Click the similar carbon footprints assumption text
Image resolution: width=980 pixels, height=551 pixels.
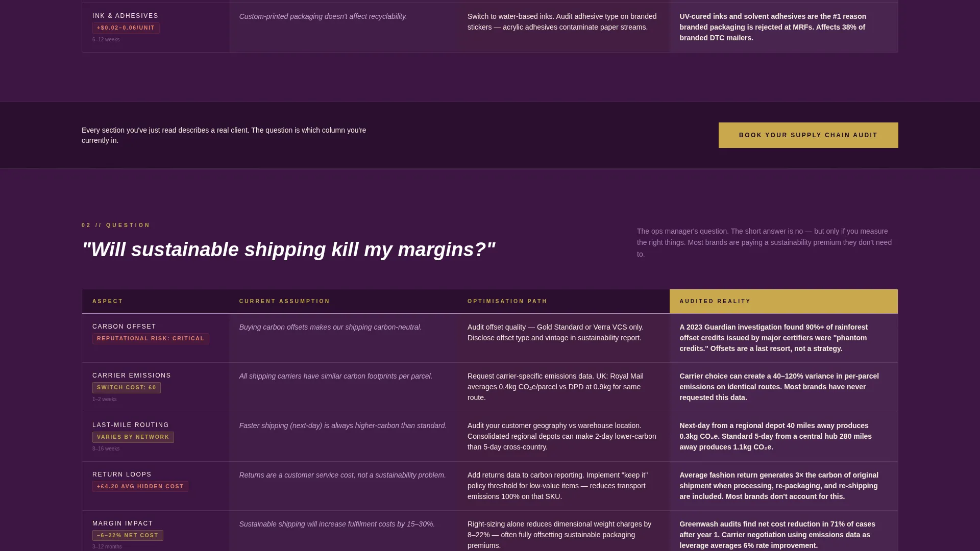(336, 376)
